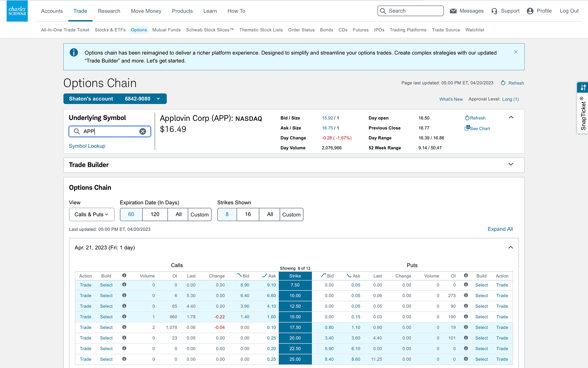
Task: Click the magnifier icon in symbol field
Action: [x=77, y=131]
